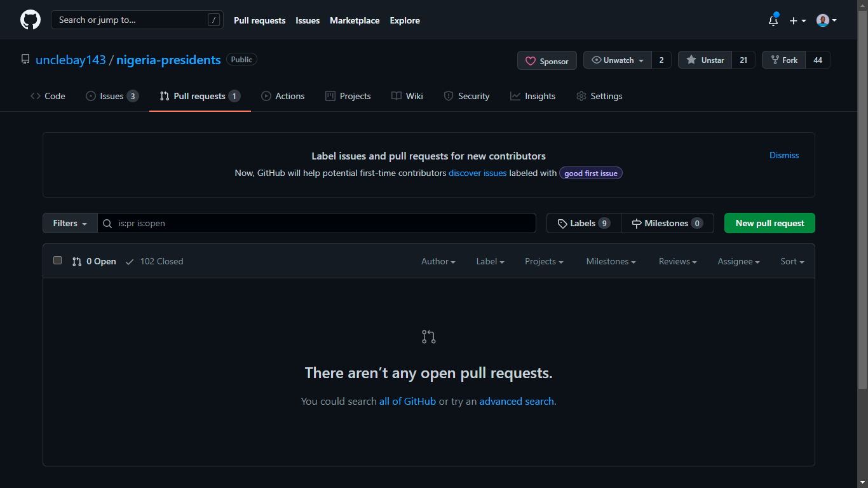Image resolution: width=868 pixels, height=488 pixels.
Task: Go to Marketplace
Action: click(355, 20)
